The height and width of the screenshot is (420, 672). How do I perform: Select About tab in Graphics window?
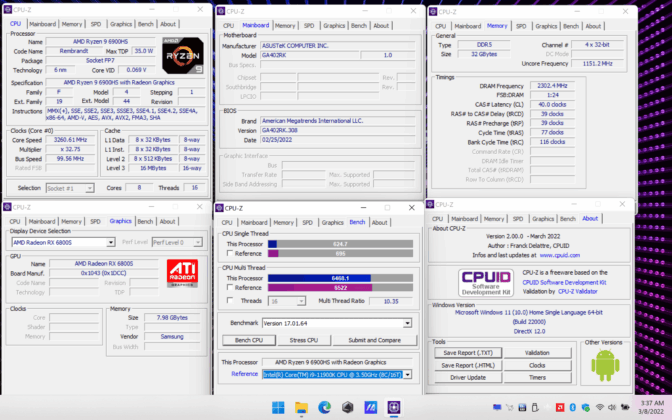[x=168, y=222]
